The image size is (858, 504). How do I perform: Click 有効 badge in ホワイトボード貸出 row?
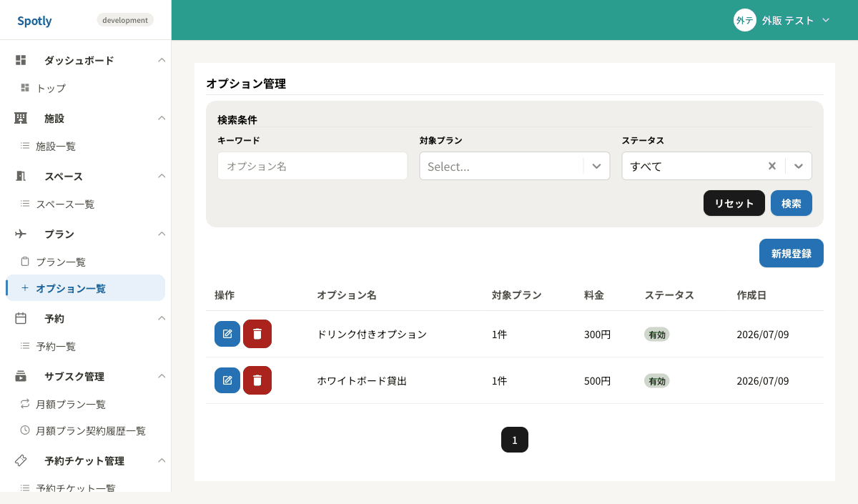click(x=657, y=381)
